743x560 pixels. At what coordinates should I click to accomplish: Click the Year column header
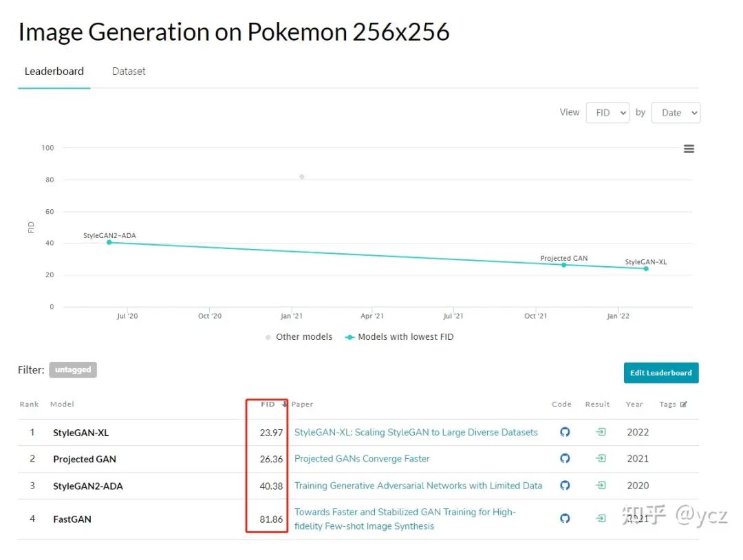(x=634, y=404)
